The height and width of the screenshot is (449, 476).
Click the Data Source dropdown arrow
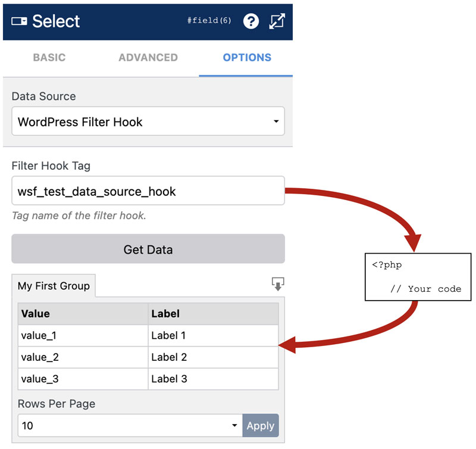(x=276, y=121)
